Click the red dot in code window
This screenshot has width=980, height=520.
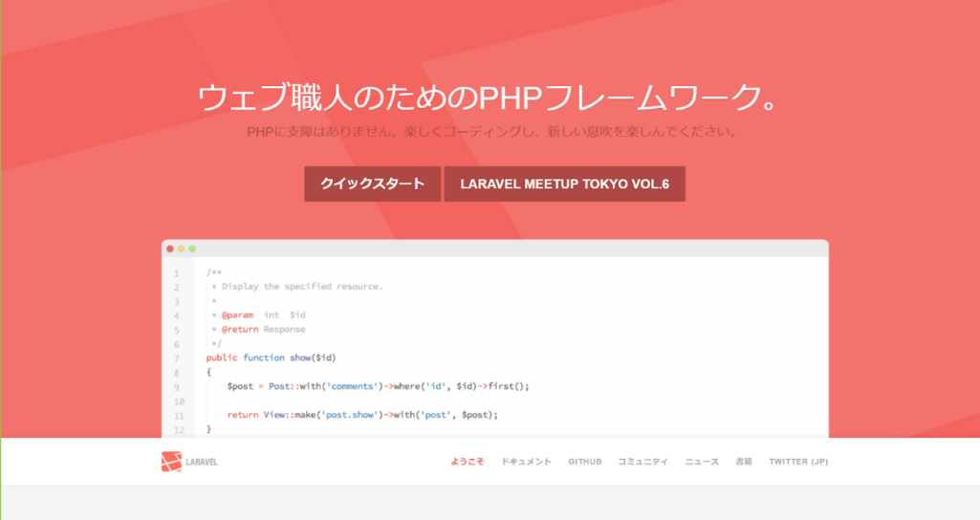[170, 249]
